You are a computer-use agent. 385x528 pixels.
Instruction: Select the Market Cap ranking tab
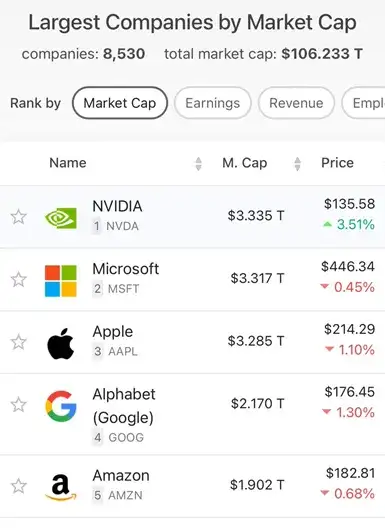click(x=120, y=103)
